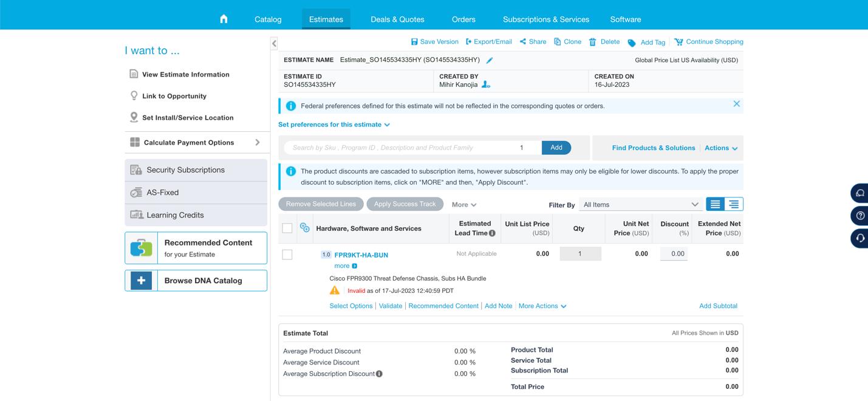Click Estimated Lead Time info icon
This screenshot has height=401, width=868.
coord(492,233)
